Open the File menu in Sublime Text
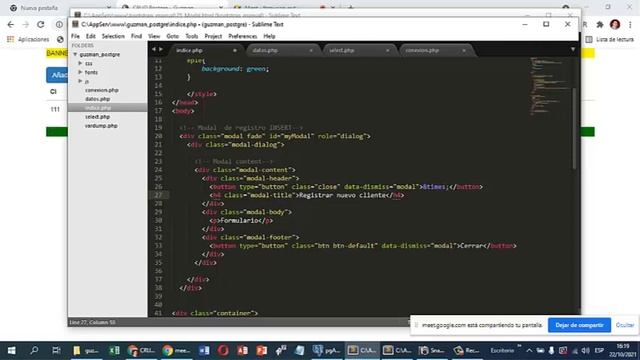This screenshot has width=640, height=360. (x=76, y=36)
